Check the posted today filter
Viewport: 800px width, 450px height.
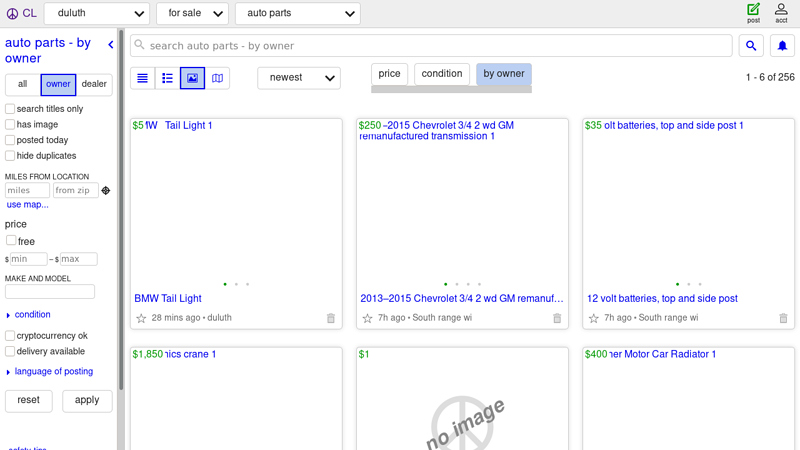pos(10,140)
